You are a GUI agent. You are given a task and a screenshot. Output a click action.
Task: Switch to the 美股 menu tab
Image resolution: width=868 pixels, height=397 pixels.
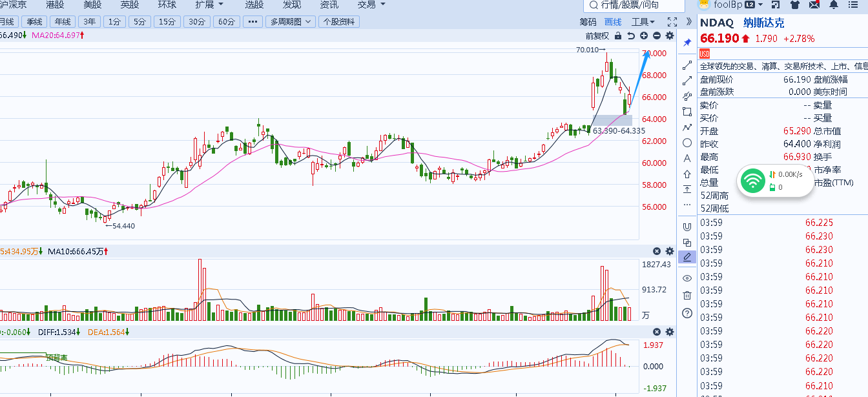pos(92,5)
